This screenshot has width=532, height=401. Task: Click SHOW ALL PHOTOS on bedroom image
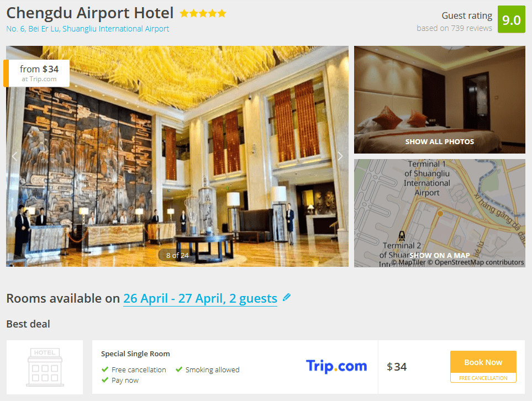pos(439,141)
